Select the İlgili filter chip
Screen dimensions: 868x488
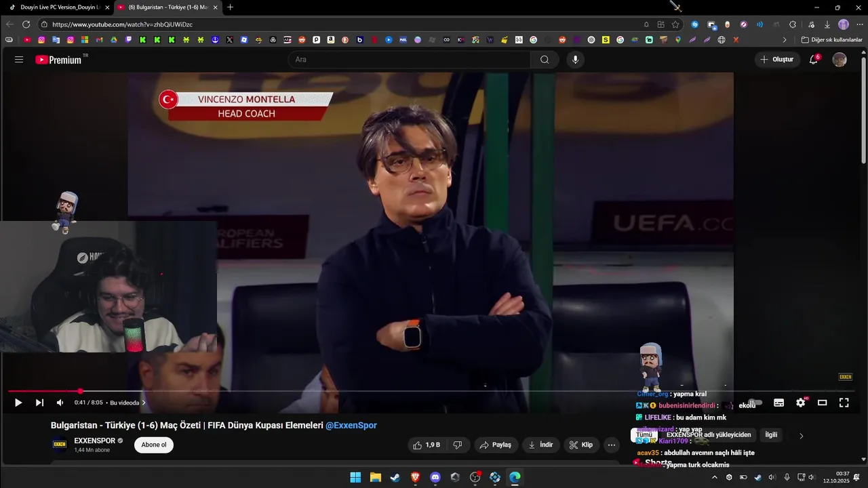click(771, 434)
